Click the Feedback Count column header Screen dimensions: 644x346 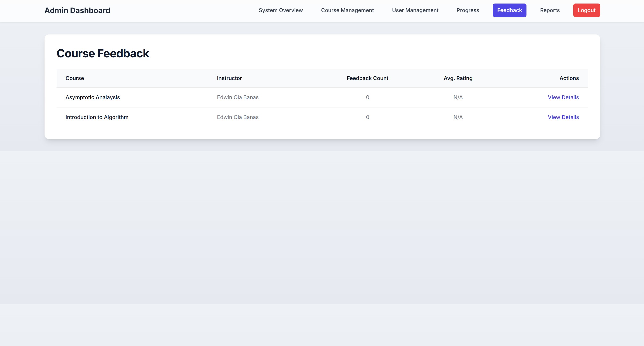(x=367, y=78)
